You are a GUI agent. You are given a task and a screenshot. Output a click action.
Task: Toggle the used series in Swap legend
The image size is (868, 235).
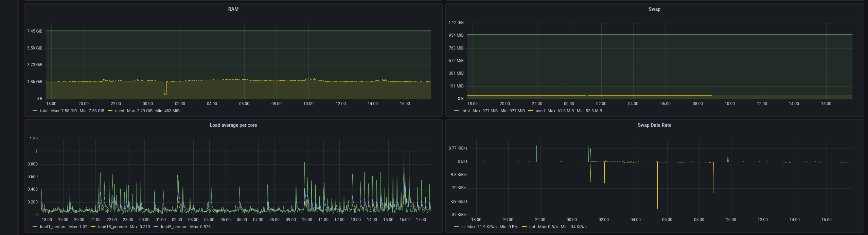[540, 111]
